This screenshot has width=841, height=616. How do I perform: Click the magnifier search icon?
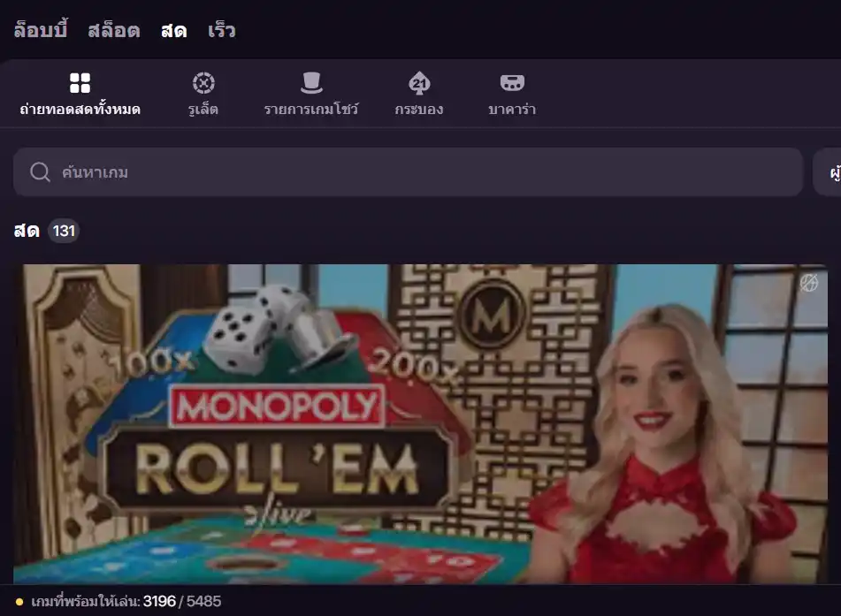[x=40, y=172]
